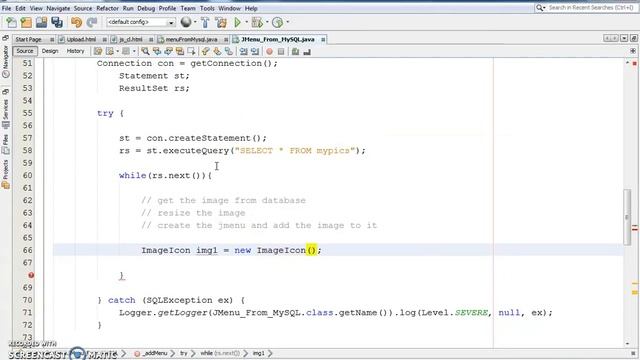Switch editor to Source view
Screen dimensions: 640x360
click(24, 51)
